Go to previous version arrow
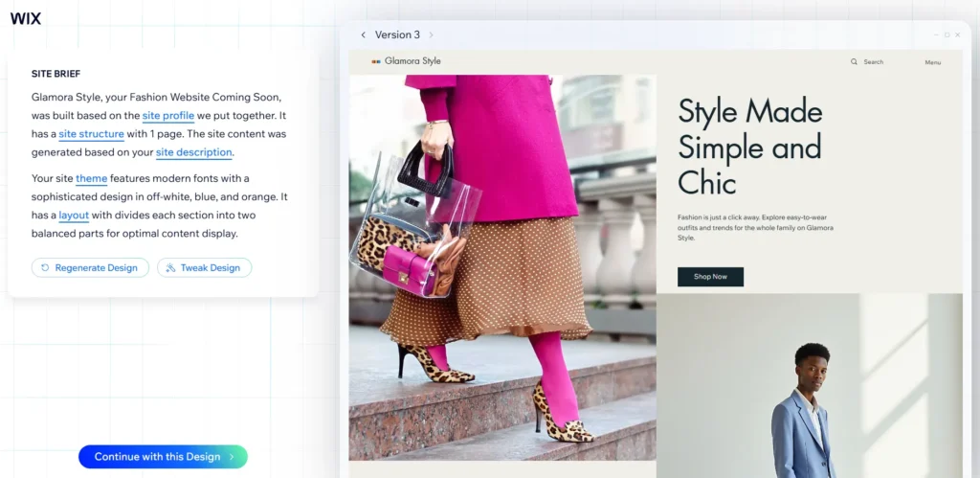The image size is (980, 478). [x=363, y=35]
